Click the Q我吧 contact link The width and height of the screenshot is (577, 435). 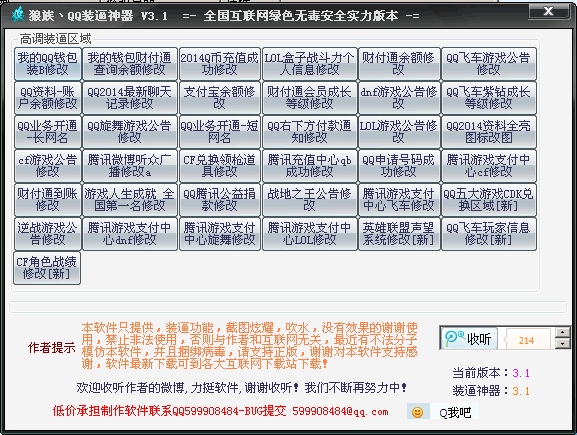click(x=455, y=413)
